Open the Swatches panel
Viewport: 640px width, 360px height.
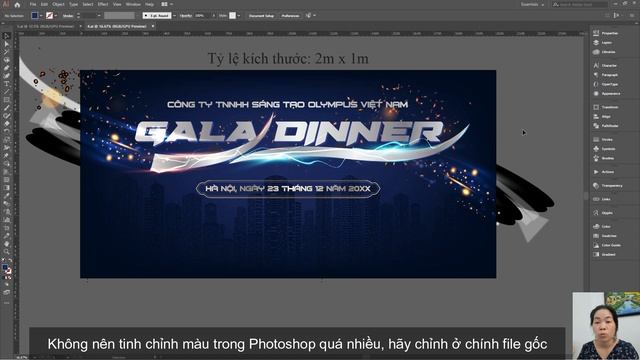(x=605, y=236)
